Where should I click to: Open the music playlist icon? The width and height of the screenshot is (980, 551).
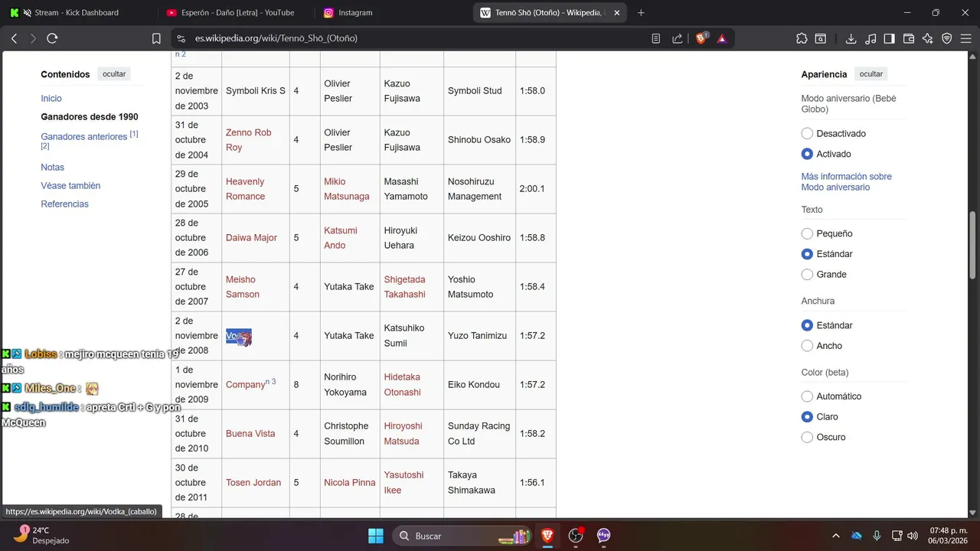click(871, 38)
